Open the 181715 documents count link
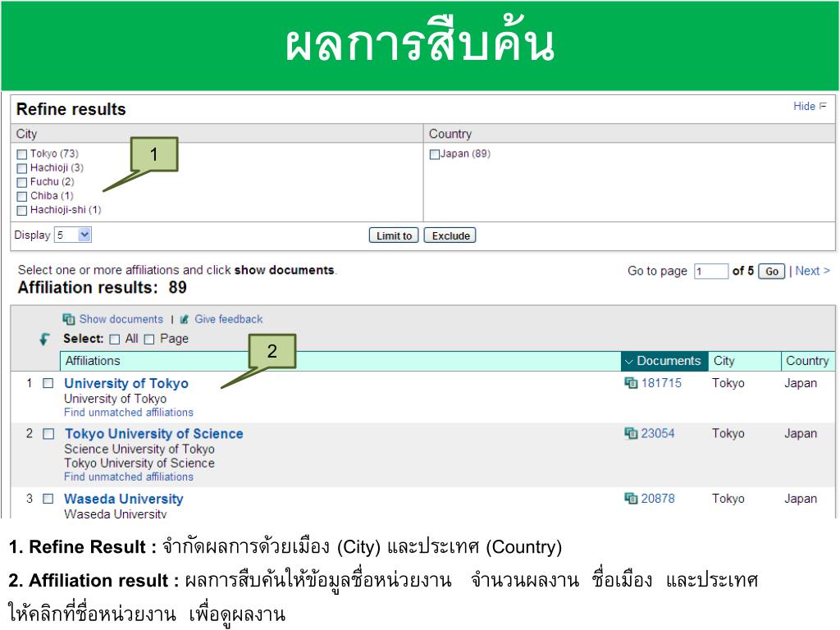Viewport: 840px width, 630px height. click(x=661, y=383)
